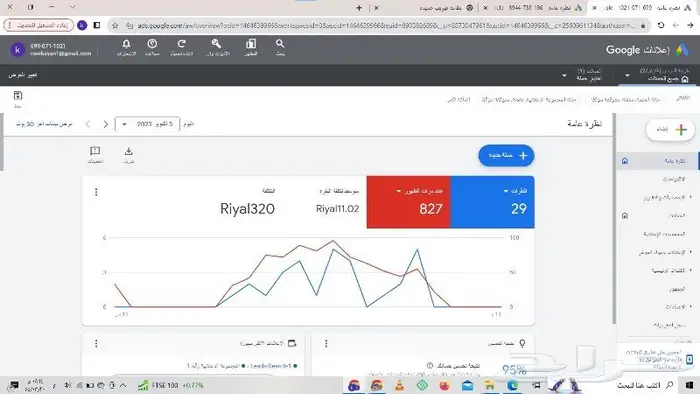Open the account avatar next to the email
The height and width of the screenshot is (394, 700).
(x=17, y=50)
